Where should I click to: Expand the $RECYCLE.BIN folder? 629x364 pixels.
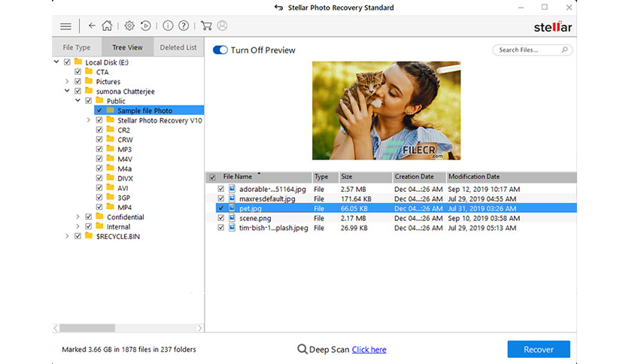click(68, 236)
